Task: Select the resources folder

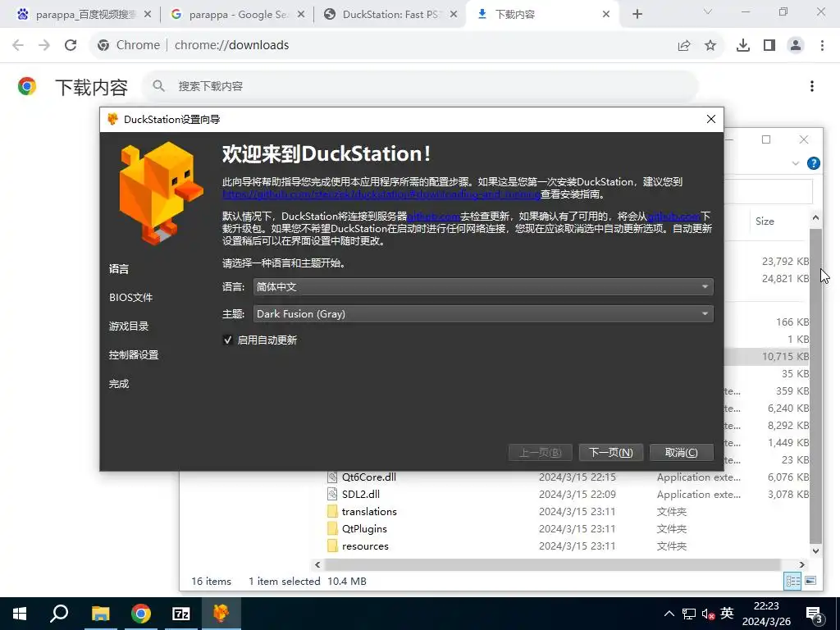Action: click(x=365, y=546)
